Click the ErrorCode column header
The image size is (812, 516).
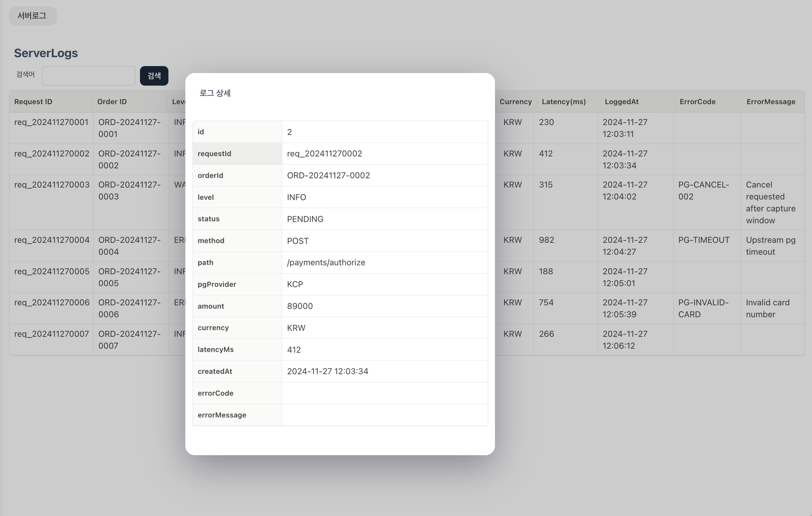698,101
